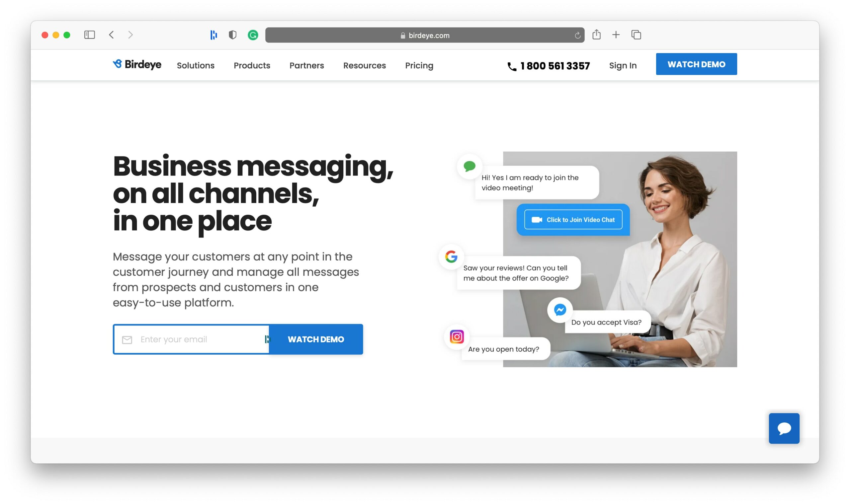Toggle the browser shield extension icon

pos(233,35)
